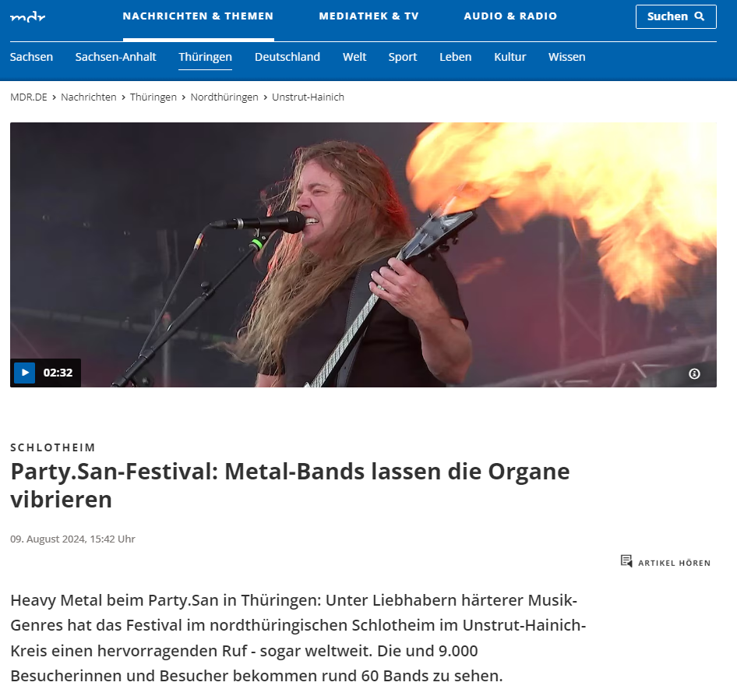Follow the Nordthüringen breadcrumb link
Screen dimensions: 737x700
[x=224, y=97]
